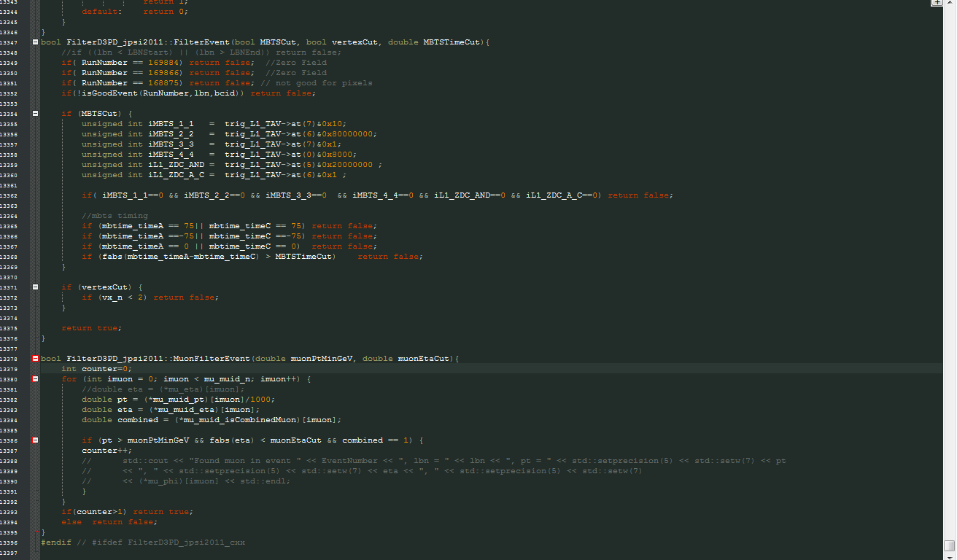The image size is (957, 560).
Task: Place cursor on the iL1_ZDC_AND declaration
Action: pyautogui.click(x=179, y=165)
